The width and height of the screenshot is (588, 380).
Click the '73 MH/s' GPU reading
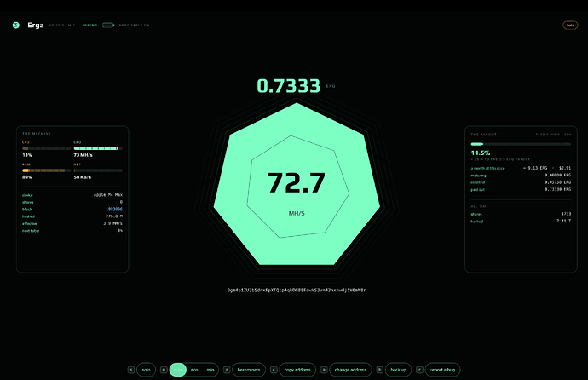tap(83, 155)
